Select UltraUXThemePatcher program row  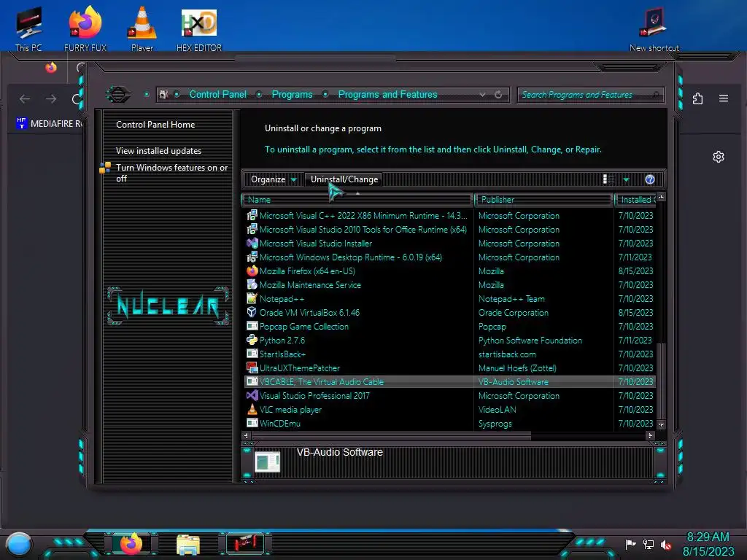[449, 367]
